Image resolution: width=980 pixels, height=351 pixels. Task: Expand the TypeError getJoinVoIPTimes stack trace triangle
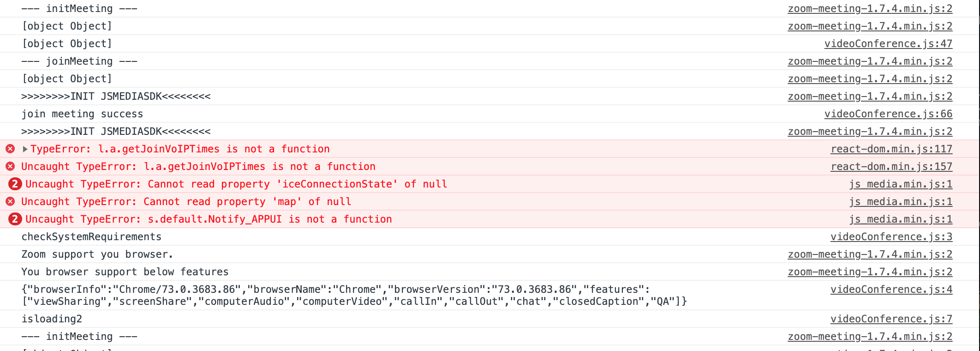[x=25, y=149]
